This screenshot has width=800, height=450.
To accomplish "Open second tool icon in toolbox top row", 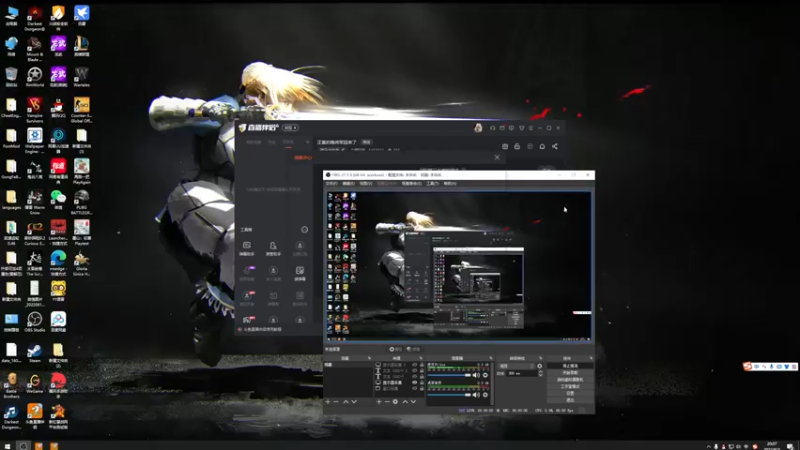I will coord(273,247).
